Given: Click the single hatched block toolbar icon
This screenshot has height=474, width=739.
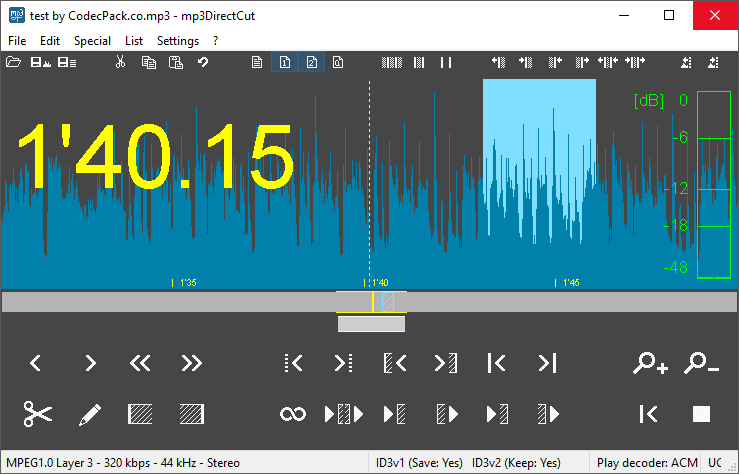Looking at the screenshot, I should [419, 62].
